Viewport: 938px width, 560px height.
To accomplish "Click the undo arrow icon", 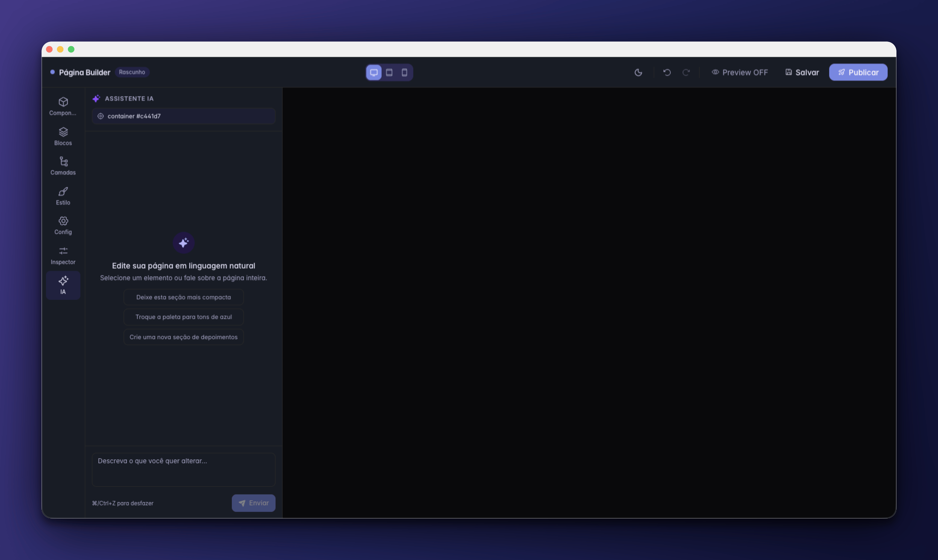I will coord(667,72).
